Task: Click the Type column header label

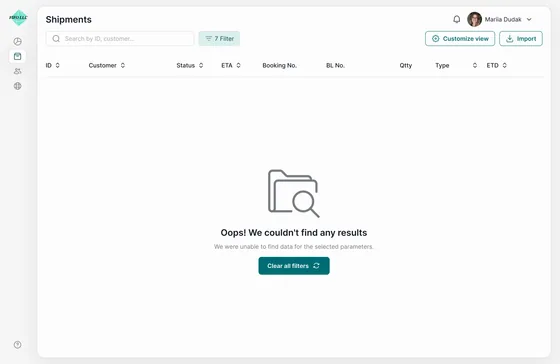Action: pos(442,66)
